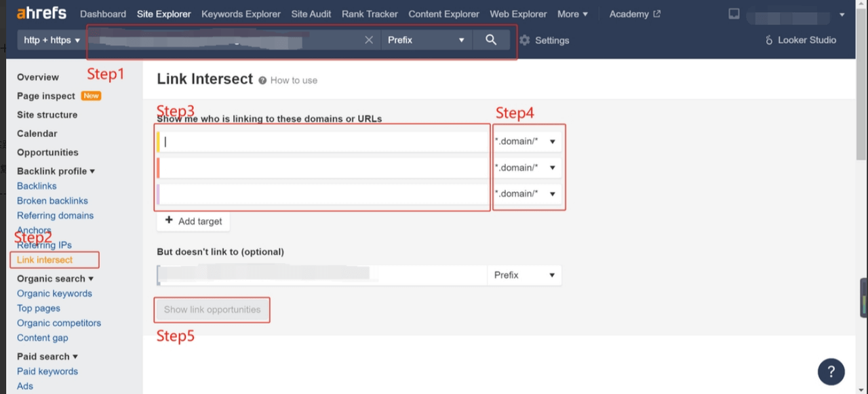Viewport: 868px width, 394px height.
Task: Click the But doesn't link to input field
Action: (322, 275)
